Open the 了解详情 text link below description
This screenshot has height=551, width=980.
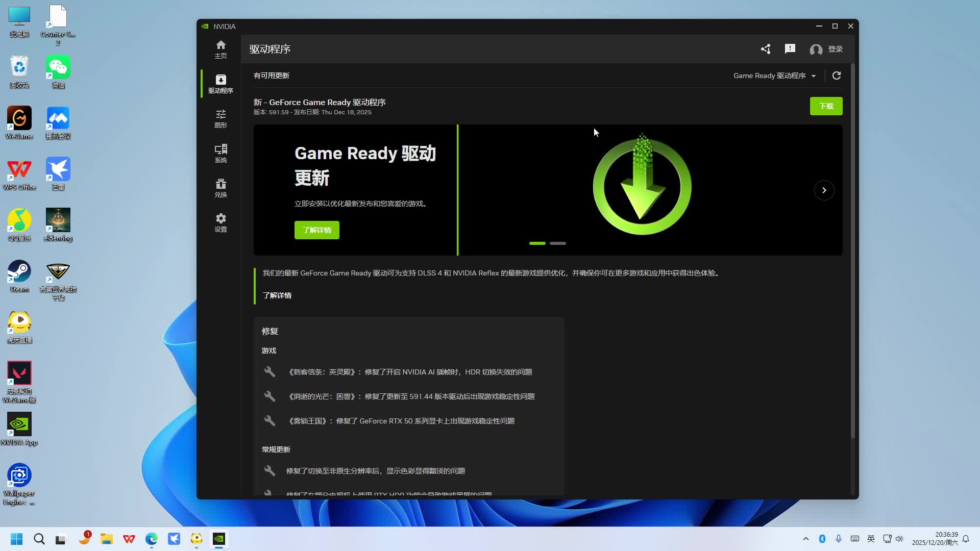pyautogui.click(x=277, y=295)
